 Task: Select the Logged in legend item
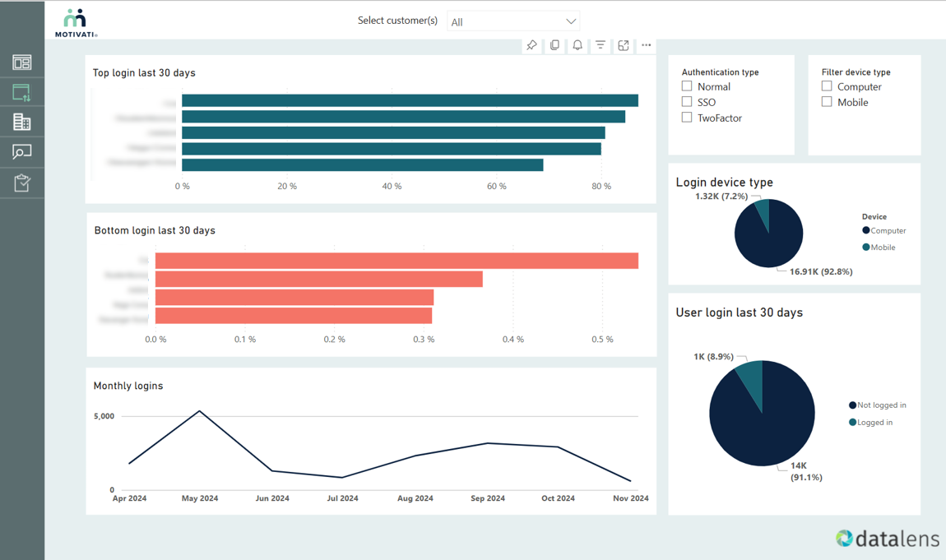click(874, 423)
